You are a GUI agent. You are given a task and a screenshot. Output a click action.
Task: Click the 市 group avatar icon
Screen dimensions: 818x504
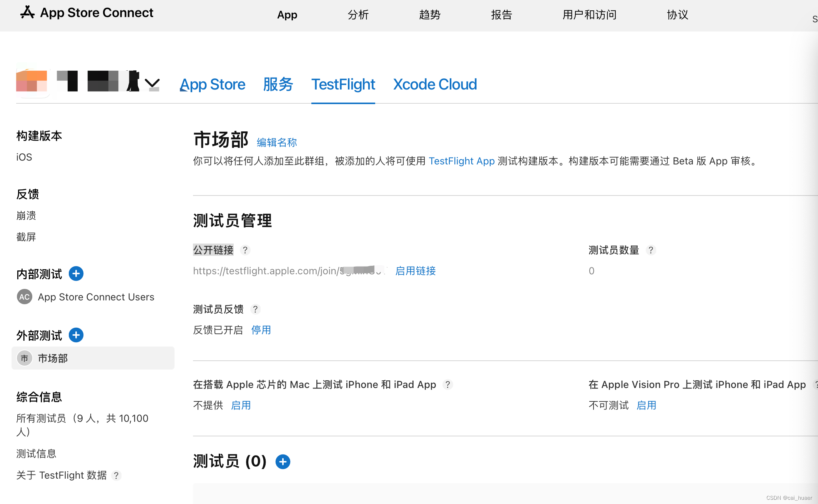(24, 358)
